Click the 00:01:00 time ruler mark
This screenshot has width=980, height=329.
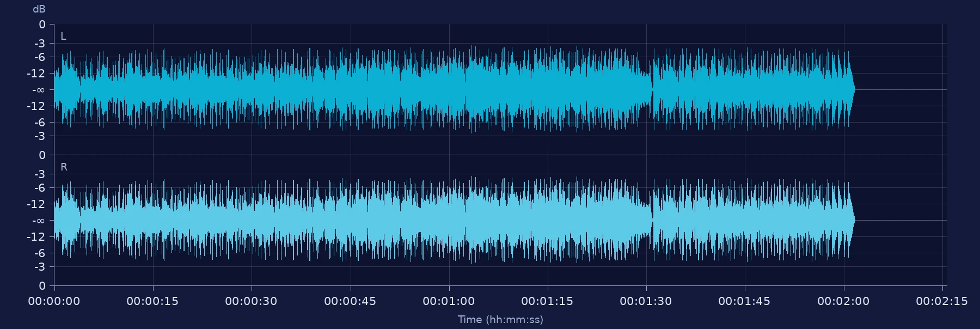(449, 301)
